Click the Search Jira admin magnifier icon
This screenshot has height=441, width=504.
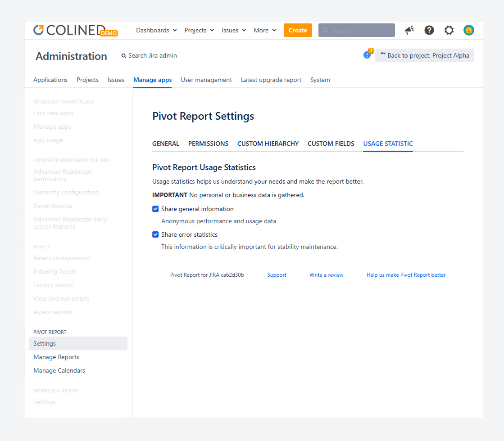123,56
